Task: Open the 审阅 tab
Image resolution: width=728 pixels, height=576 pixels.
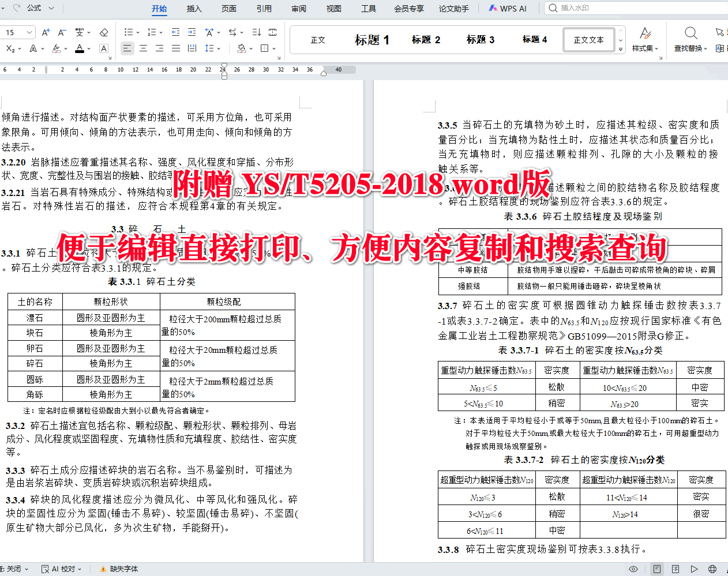Action: pos(299,9)
